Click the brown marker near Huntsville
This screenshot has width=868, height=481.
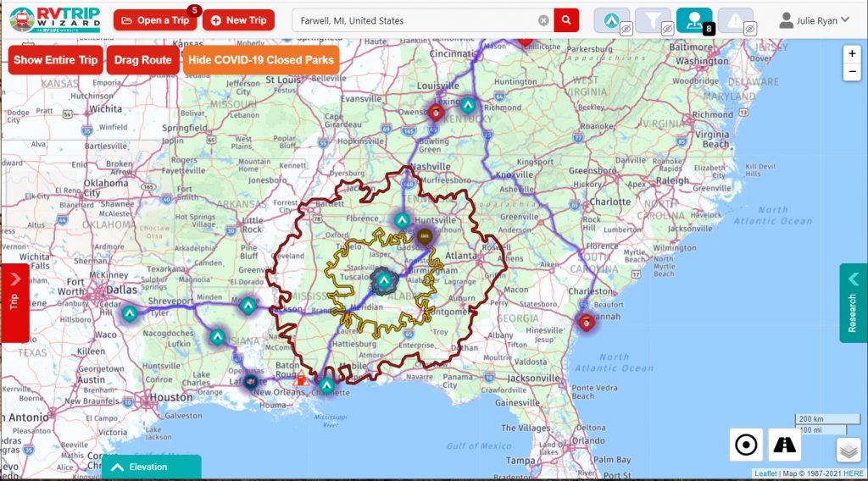425,237
